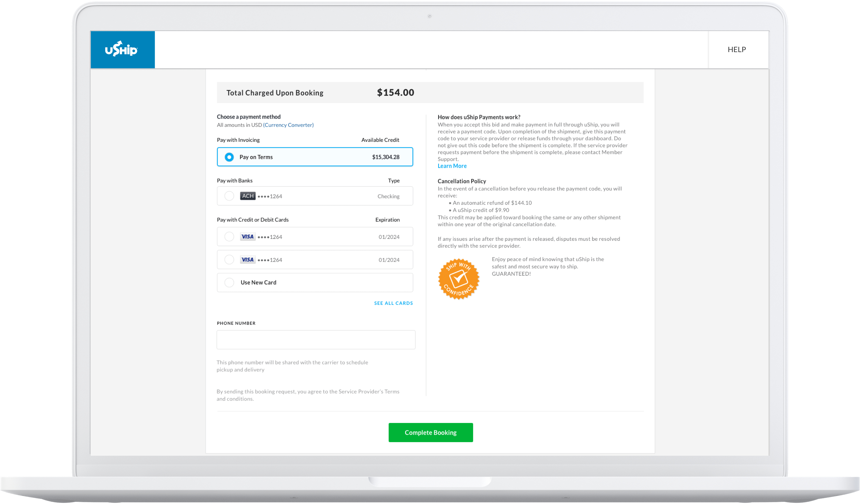Click the $154.00 total charged amount
861x504 pixels.
[395, 92]
